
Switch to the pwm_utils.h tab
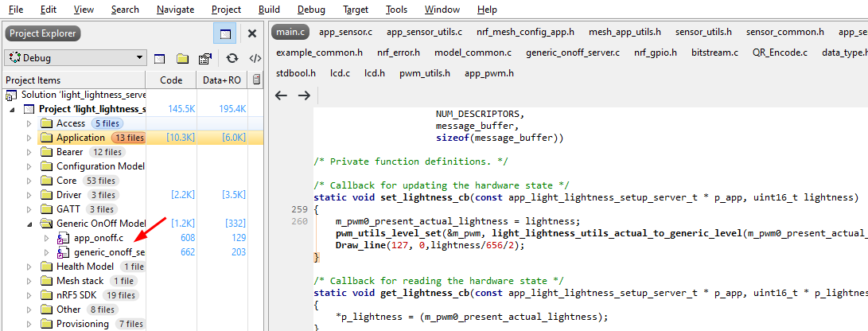tap(425, 73)
